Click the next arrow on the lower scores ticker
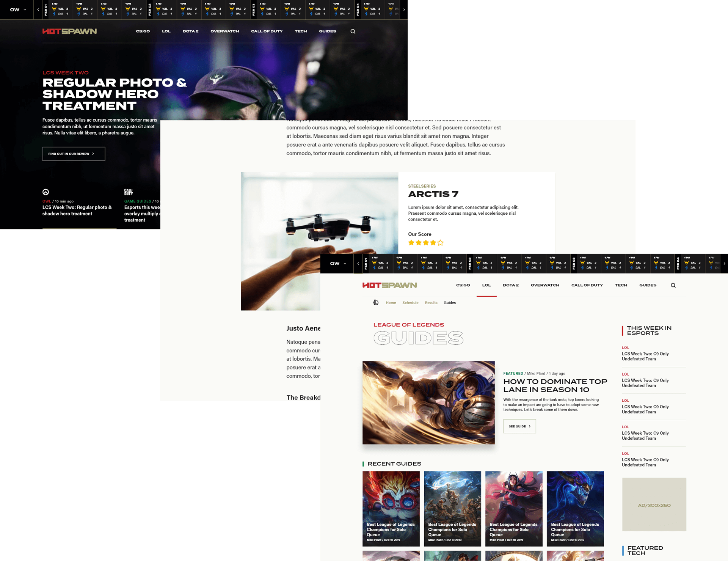Image resolution: width=728 pixels, height=561 pixels. coord(724,263)
